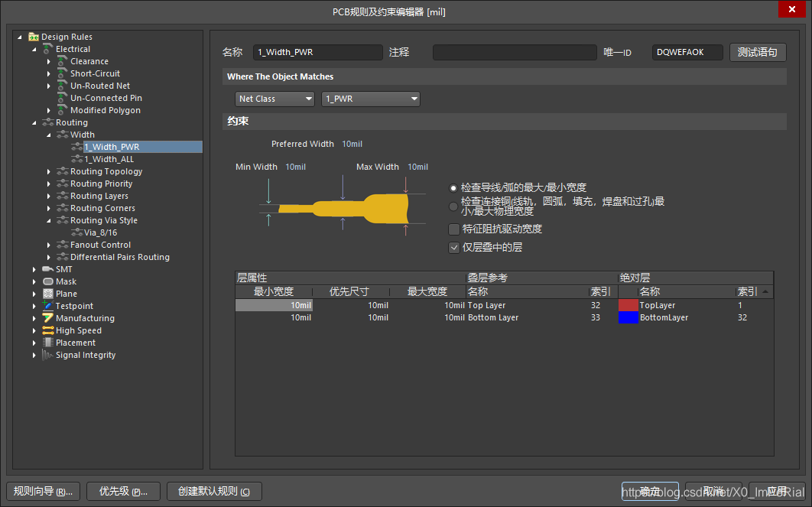Open the Net Class dropdown
Viewport: 812px width, 507px height.
pos(275,99)
